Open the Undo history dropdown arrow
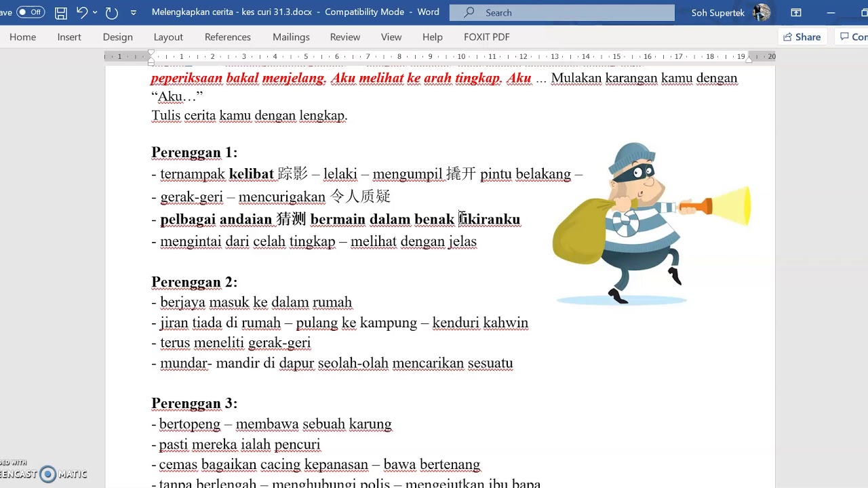Screen dimensions: 868x488 pyautogui.click(x=95, y=12)
